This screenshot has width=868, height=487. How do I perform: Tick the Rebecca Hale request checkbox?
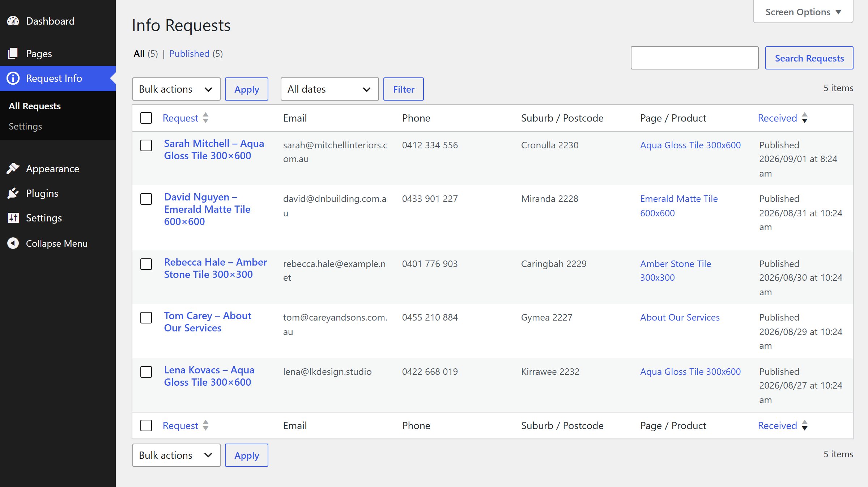coord(146,264)
